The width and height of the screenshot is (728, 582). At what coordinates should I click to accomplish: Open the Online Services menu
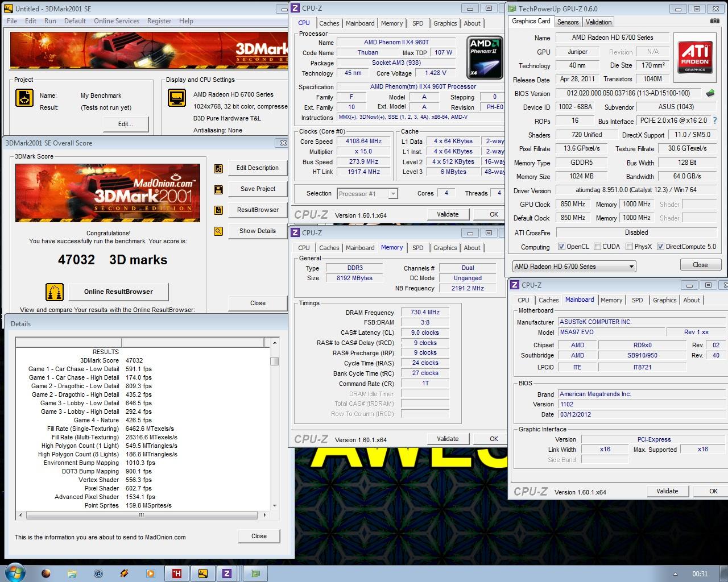click(x=117, y=21)
